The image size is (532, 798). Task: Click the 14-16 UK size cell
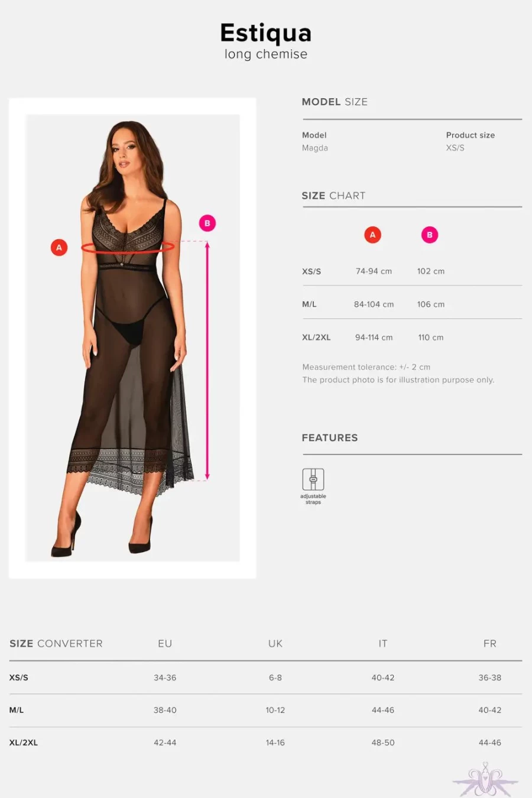pos(275,742)
